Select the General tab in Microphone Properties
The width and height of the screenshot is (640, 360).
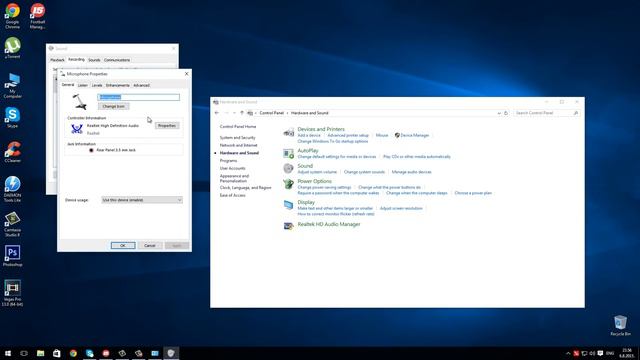click(68, 85)
